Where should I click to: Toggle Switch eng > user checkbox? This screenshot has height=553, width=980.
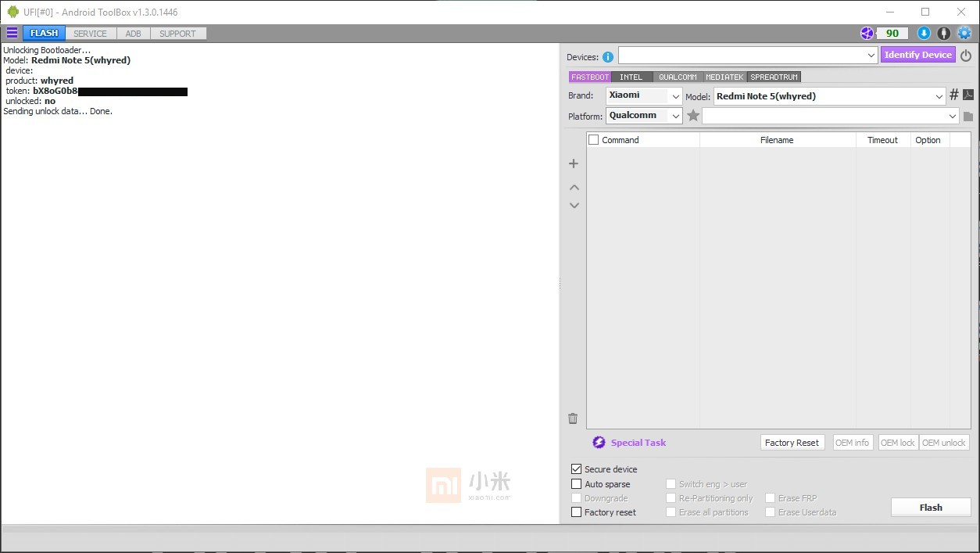point(671,484)
